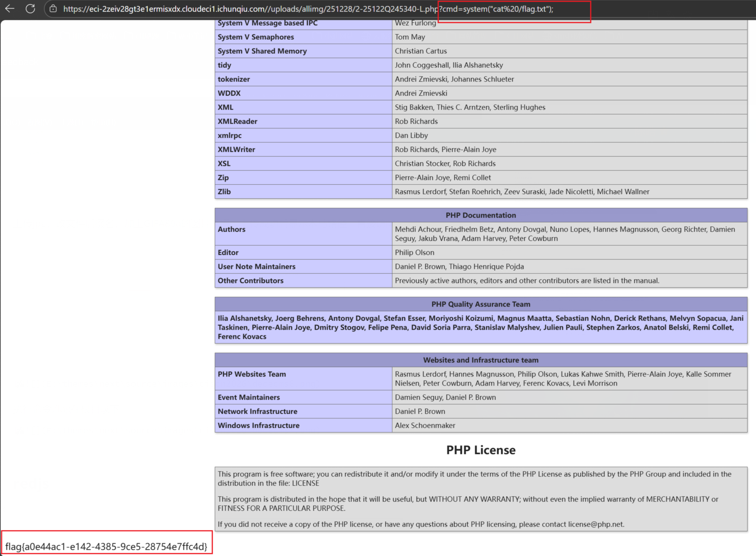Click the flag text at page bottom
Screen dimensions: 756x556
[x=106, y=546]
